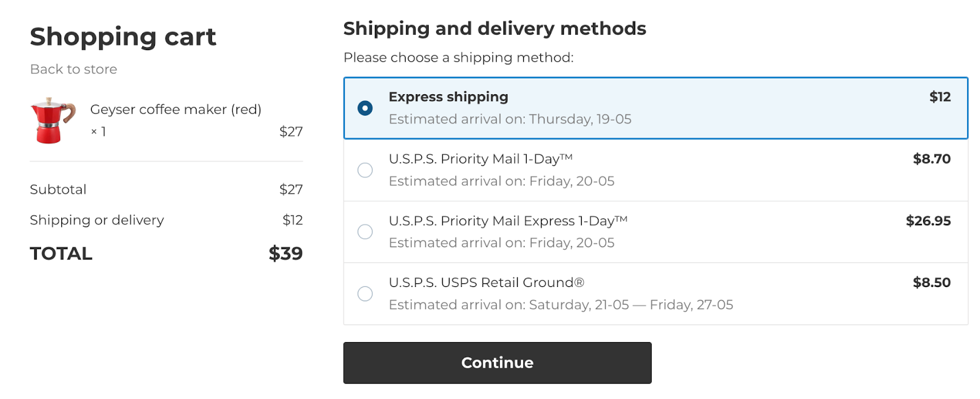
Task: Select U.S.P.S. Priority Mail Express 1-Day option
Action: tap(365, 232)
